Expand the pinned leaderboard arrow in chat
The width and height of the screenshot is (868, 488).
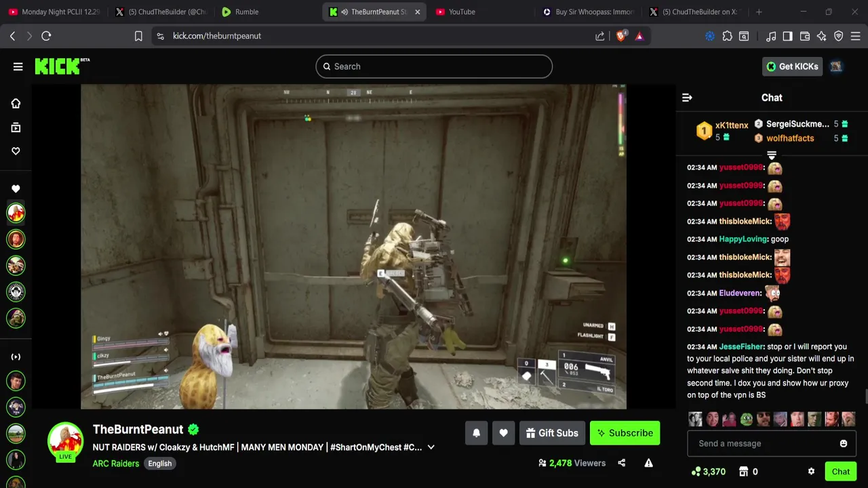(x=772, y=155)
